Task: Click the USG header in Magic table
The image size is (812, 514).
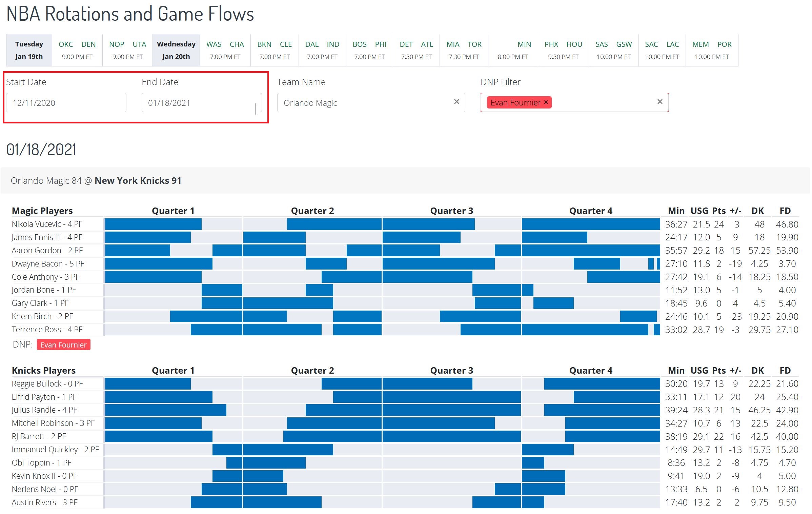Action: [x=699, y=211]
